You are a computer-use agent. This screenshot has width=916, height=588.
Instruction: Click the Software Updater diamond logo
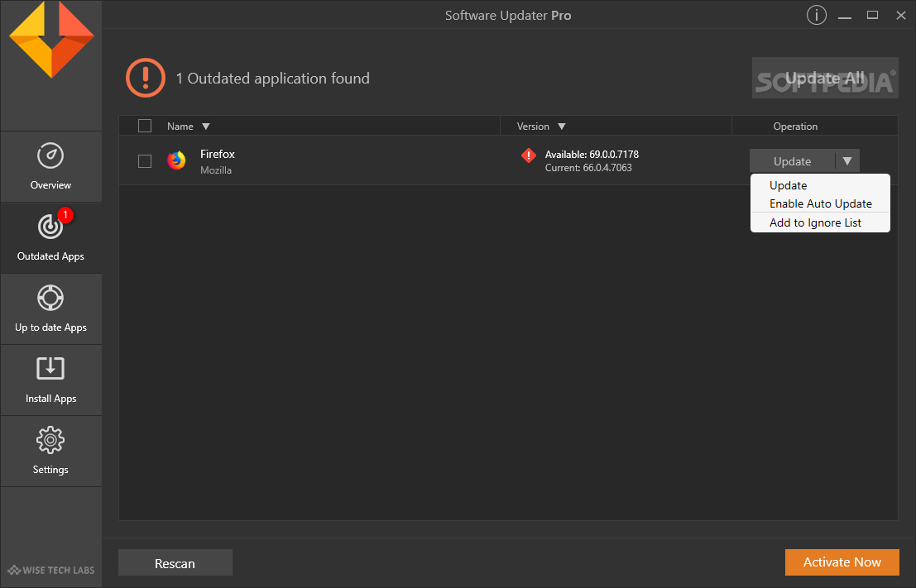(x=51, y=40)
